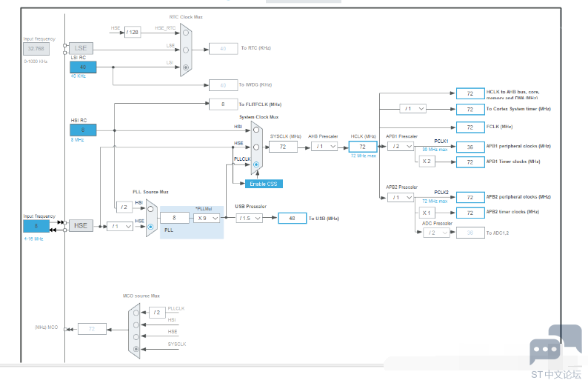Screen dimensions: 588x386
Task: Click the /2 HSI PLL divider box
Action: click(x=124, y=207)
